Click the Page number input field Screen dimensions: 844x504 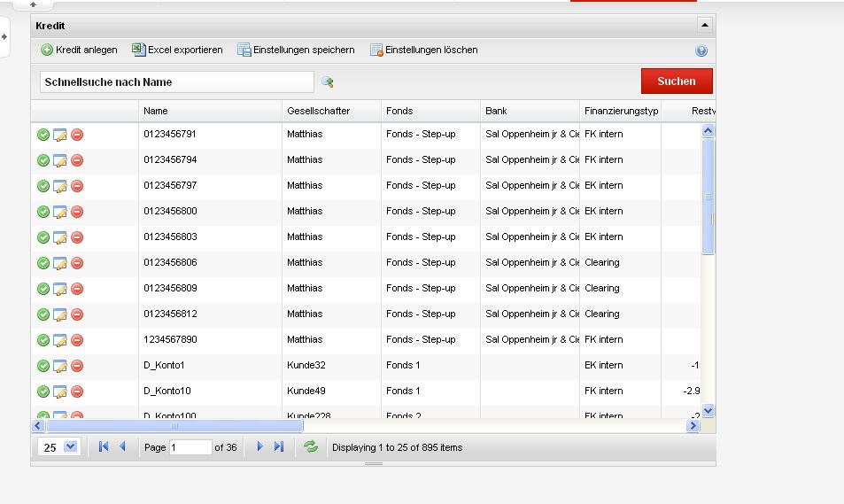(190, 447)
